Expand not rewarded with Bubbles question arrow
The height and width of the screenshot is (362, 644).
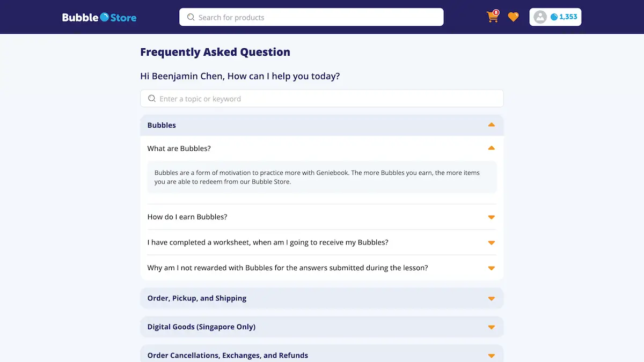491,268
